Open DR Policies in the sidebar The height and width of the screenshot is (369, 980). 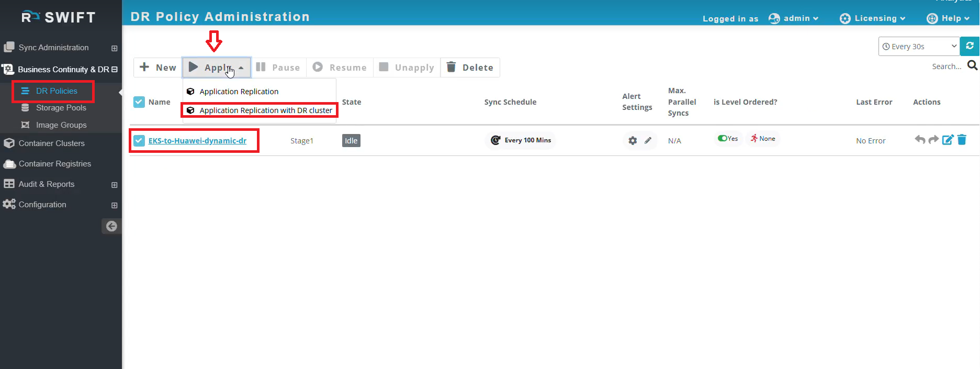click(x=57, y=91)
